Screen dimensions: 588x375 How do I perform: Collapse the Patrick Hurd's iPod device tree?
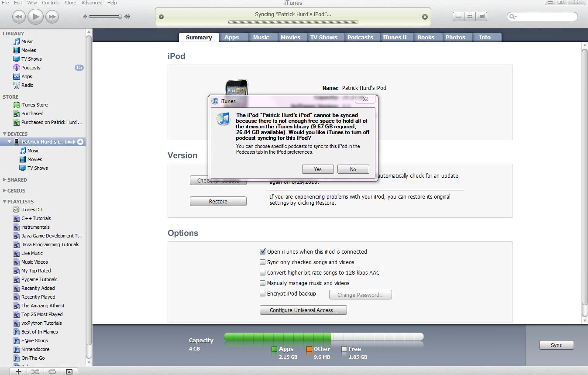coord(10,142)
